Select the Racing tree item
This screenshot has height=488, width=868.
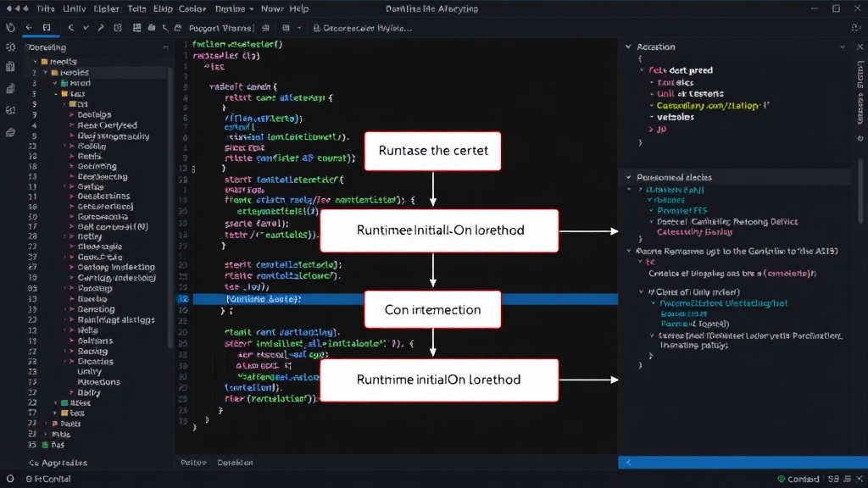92,352
